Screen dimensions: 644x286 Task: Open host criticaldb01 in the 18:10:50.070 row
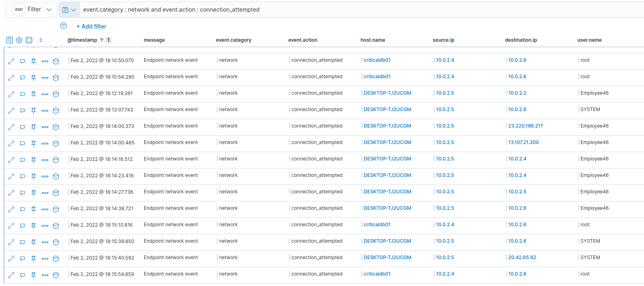point(377,60)
